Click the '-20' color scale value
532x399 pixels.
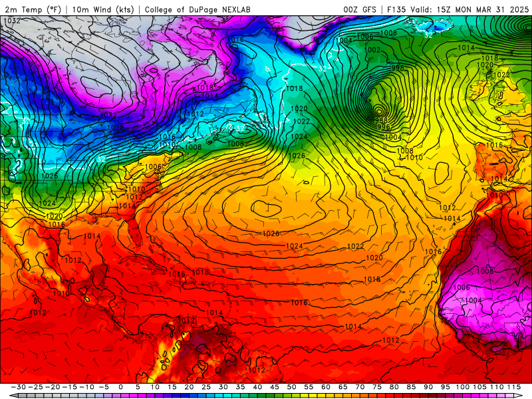coord(53,387)
